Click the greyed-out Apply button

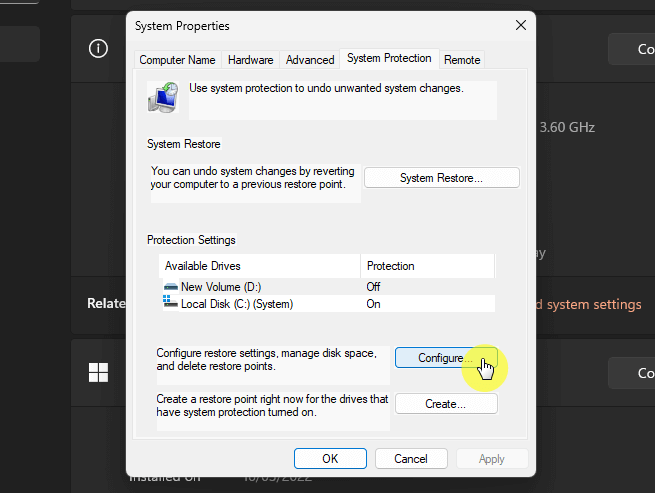pos(492,459)
